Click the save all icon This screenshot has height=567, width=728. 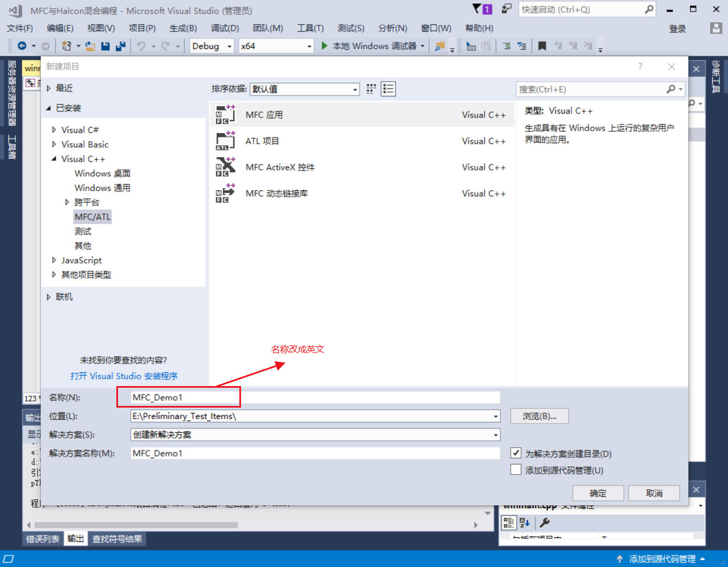click(120, 46)
